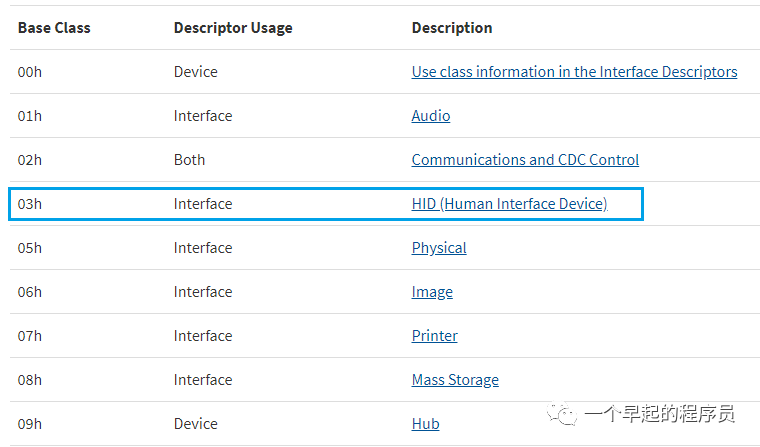Open the Audio class link
The height and width of the screenshot is (447, 760).
coord(431,116)
